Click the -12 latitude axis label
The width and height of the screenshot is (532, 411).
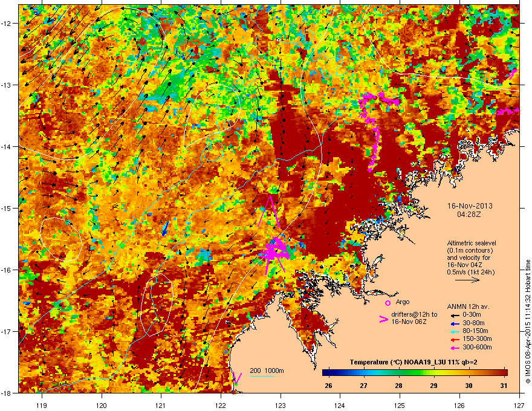tap(6, 24)
